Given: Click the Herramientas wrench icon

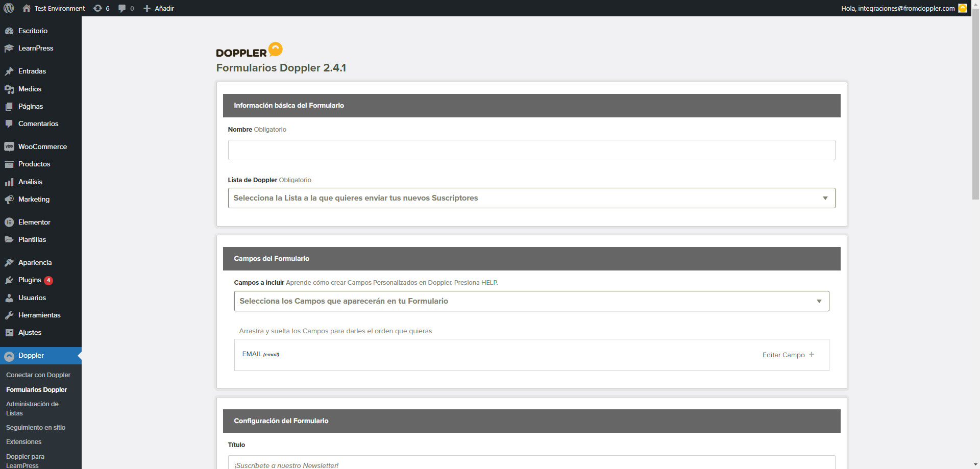Looking at the screenshot, I should pos(9,315).
